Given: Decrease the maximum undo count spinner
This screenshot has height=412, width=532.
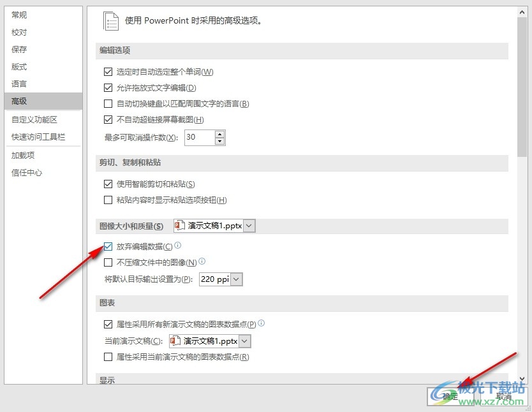Looking at the screenshot, I should pos(220,141).
